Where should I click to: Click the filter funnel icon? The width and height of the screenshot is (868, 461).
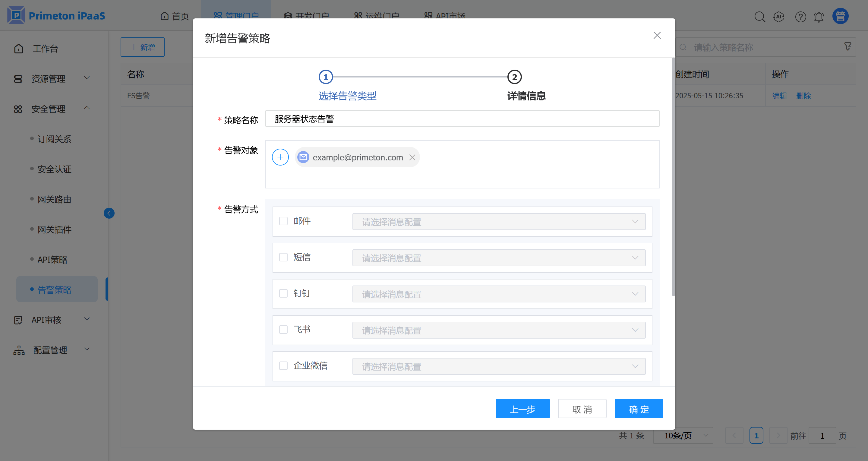[847, 46]
